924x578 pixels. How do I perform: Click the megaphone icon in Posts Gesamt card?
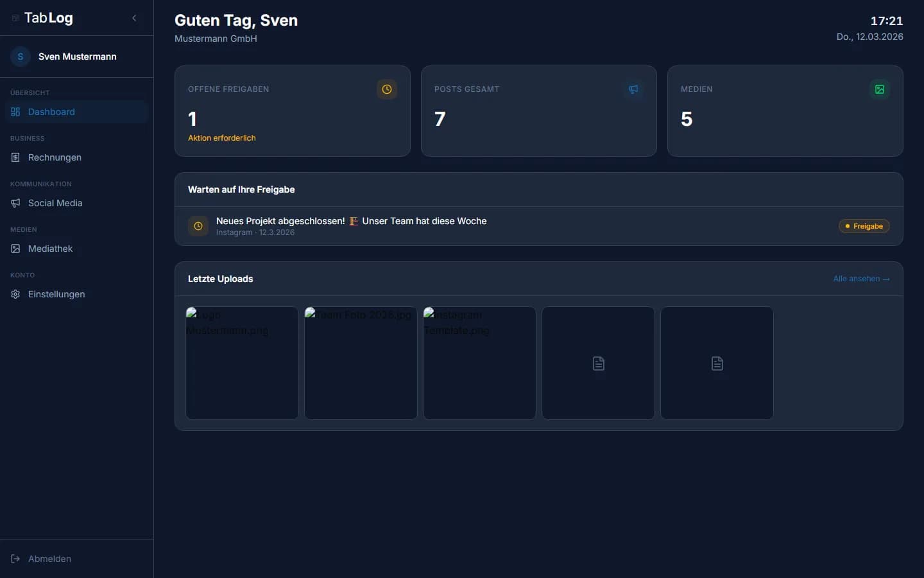[633, 89]
